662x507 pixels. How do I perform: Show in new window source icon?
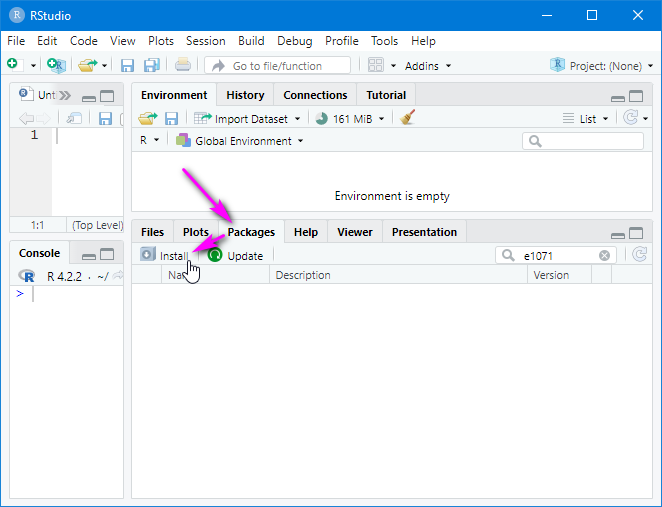point(74,118)
